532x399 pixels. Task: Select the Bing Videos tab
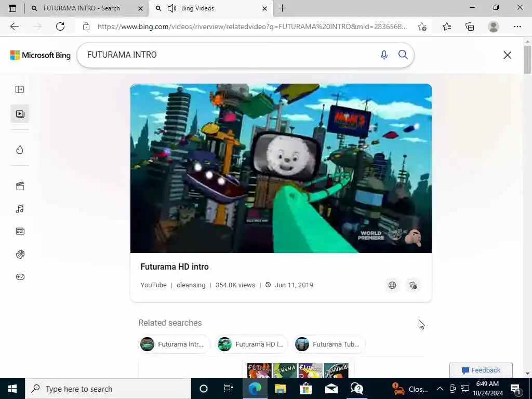point(210,8)
